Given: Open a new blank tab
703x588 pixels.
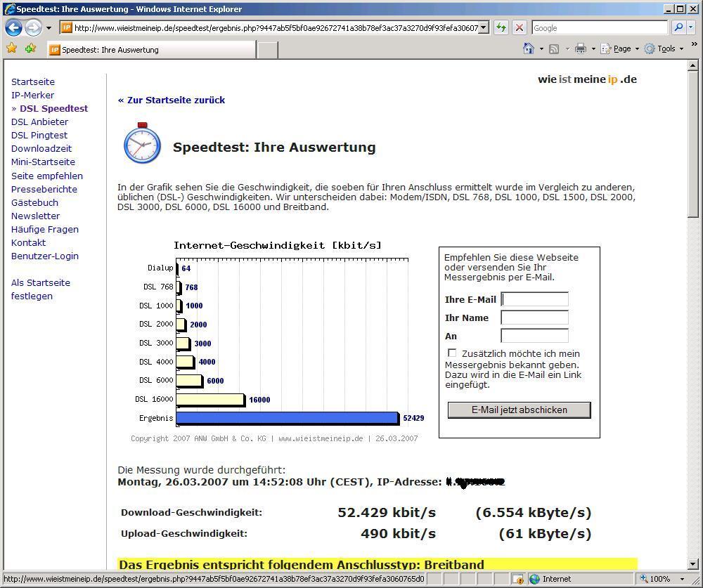Looking at the screenshot, I should [x=268, y=50].
